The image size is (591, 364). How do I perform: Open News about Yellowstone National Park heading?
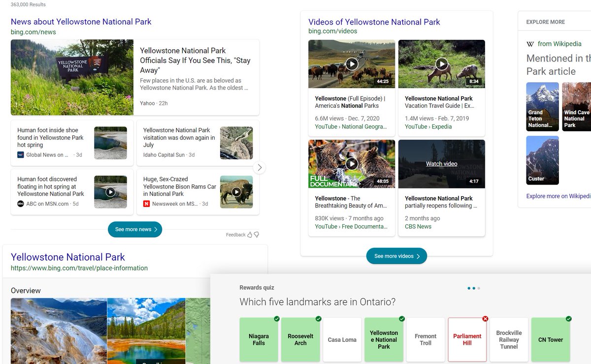81,22
